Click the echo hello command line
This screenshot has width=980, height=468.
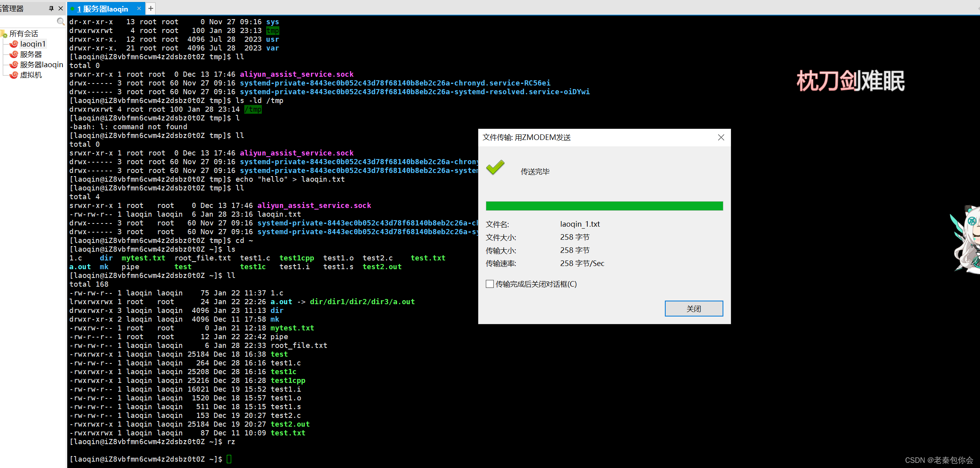point(207,179)
